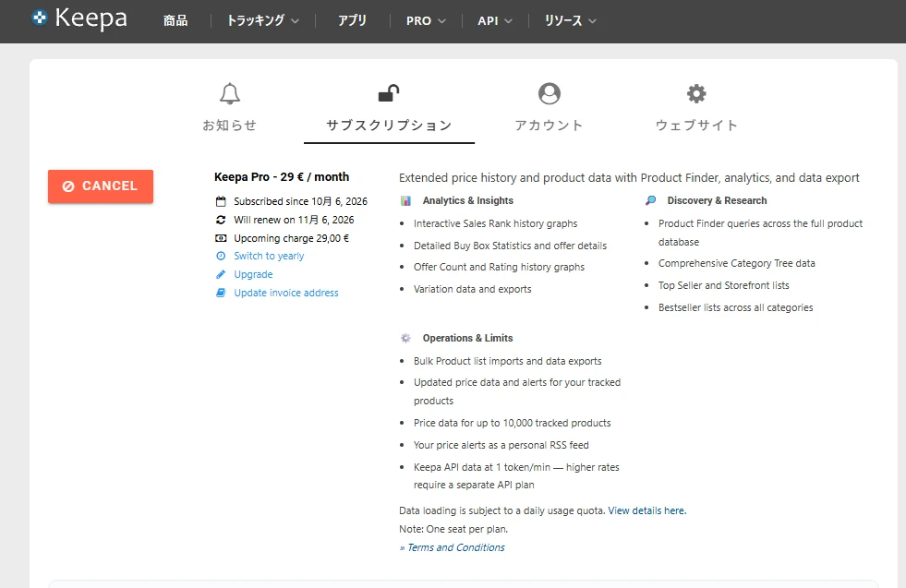Open the View details here link
The image size is (906, 588).
click(647, 510)
